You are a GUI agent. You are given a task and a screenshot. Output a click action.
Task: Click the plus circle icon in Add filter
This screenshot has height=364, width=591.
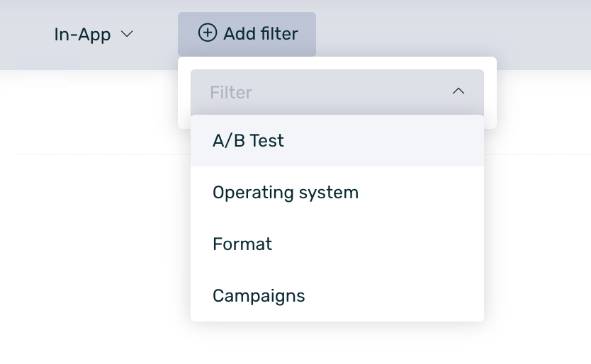pyautogui.click(x=207, y=33)
